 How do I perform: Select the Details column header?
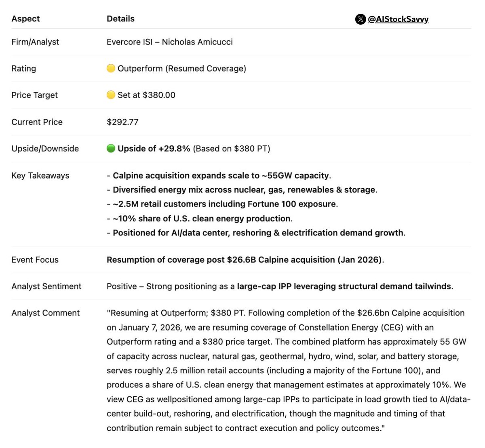(120, 19)
